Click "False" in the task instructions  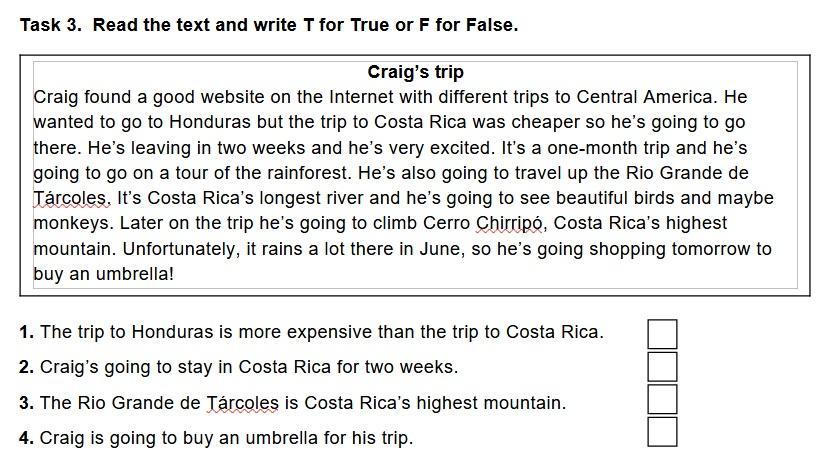(489, 25)
